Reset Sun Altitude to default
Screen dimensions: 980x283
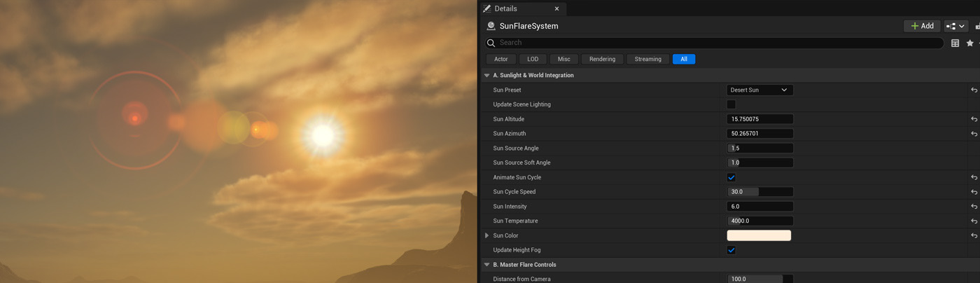point(974,119)
